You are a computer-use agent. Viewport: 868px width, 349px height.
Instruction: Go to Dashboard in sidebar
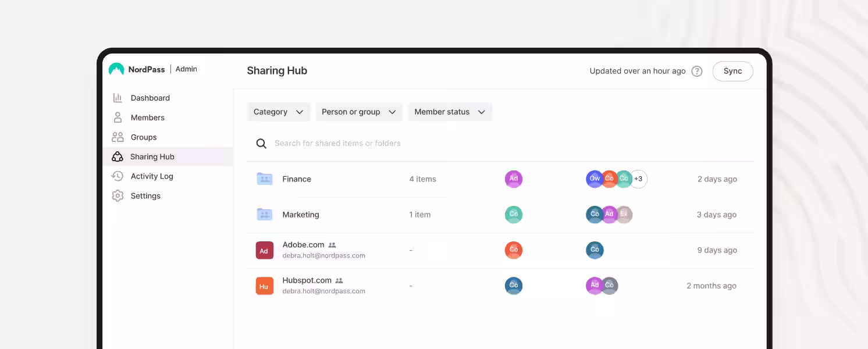pyautogui.click(x=150, y=98)
